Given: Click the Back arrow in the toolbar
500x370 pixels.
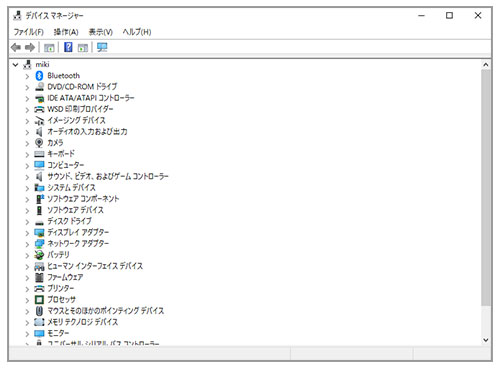Looking at the screenshot, I should point(16,48).
